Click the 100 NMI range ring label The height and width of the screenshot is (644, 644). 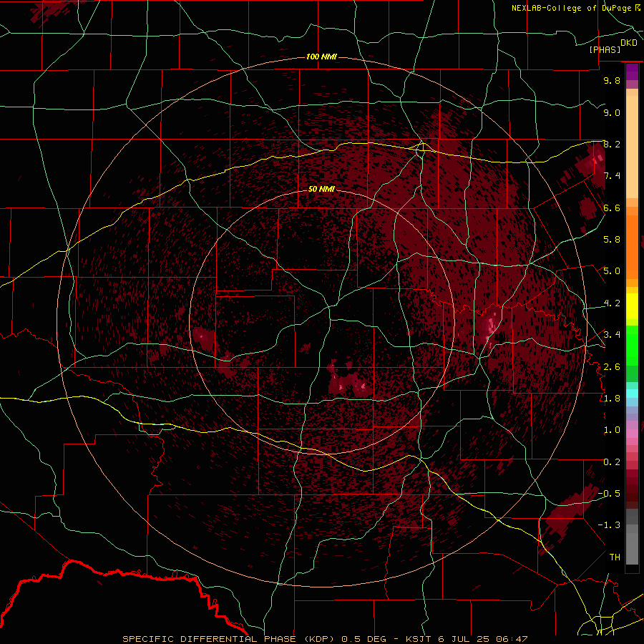(321, 57)
